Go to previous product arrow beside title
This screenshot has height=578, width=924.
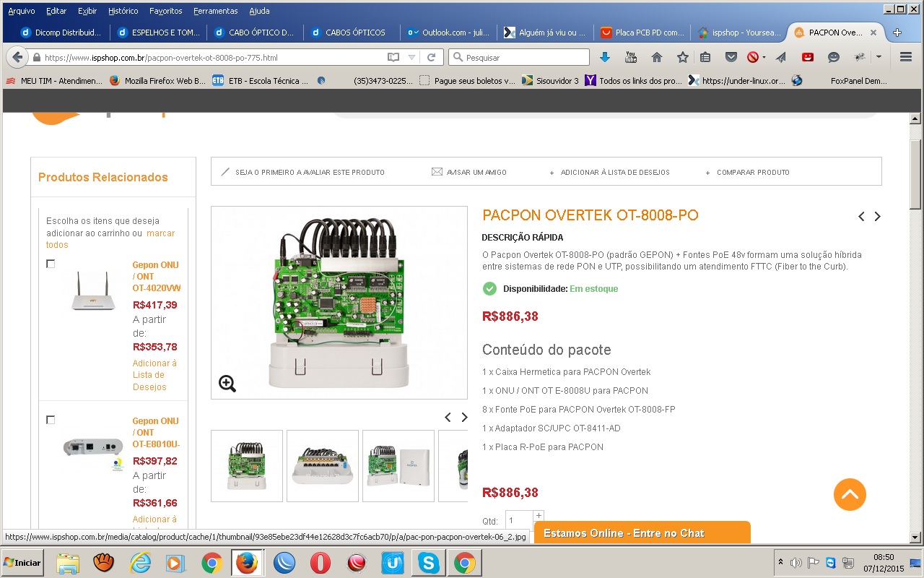861,216
